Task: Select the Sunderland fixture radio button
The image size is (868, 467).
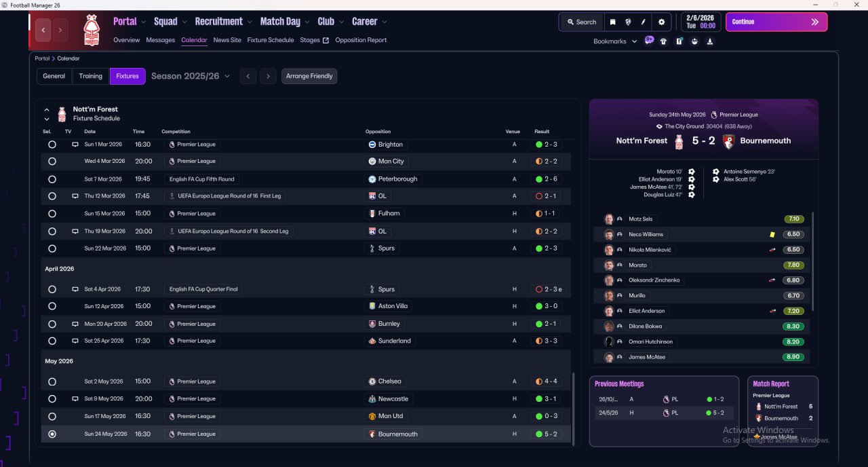Action: (52, 341)
